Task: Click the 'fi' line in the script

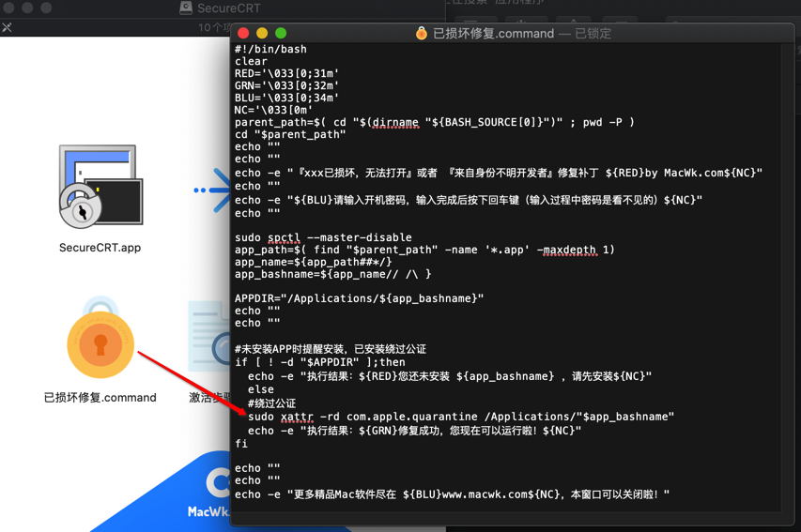Action: pyautogui.click(x=241, y=443)
